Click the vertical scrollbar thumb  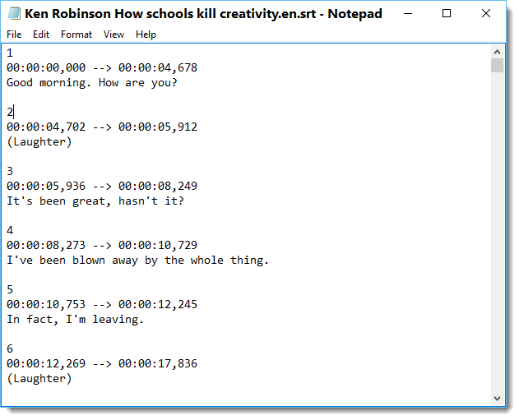tap(497, 65)
